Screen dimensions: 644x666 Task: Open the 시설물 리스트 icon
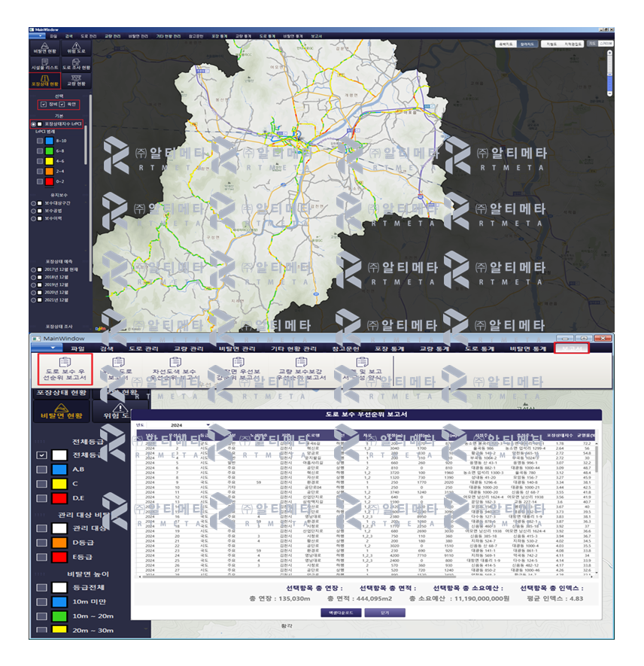(45, 64)
